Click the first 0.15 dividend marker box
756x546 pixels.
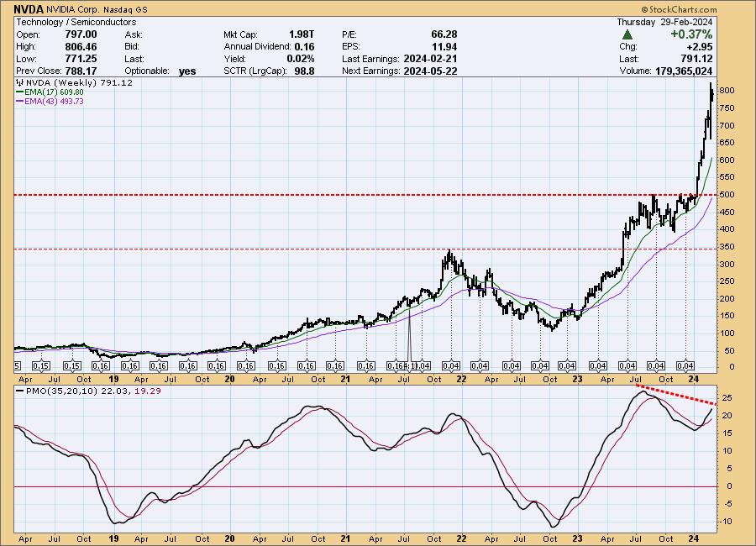41,366
